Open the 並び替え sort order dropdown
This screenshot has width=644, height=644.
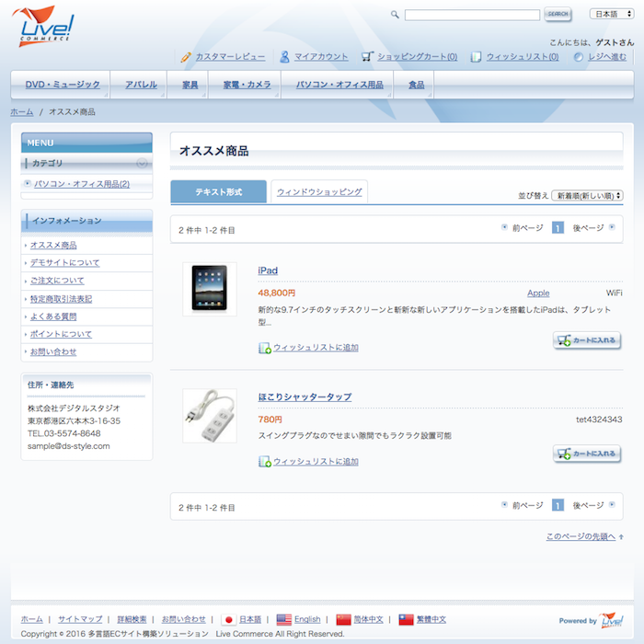click(x=588, y=196)
